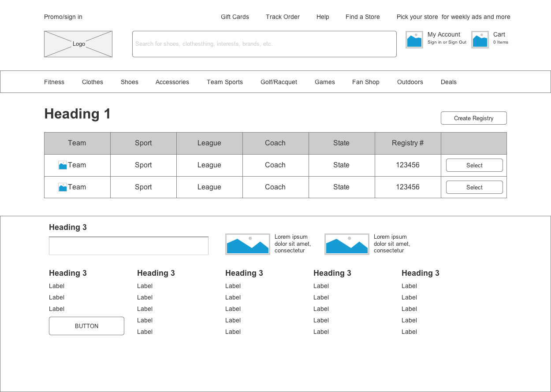Click the footer BUTTON button
The image size is (551, 392).
[86, 326]
